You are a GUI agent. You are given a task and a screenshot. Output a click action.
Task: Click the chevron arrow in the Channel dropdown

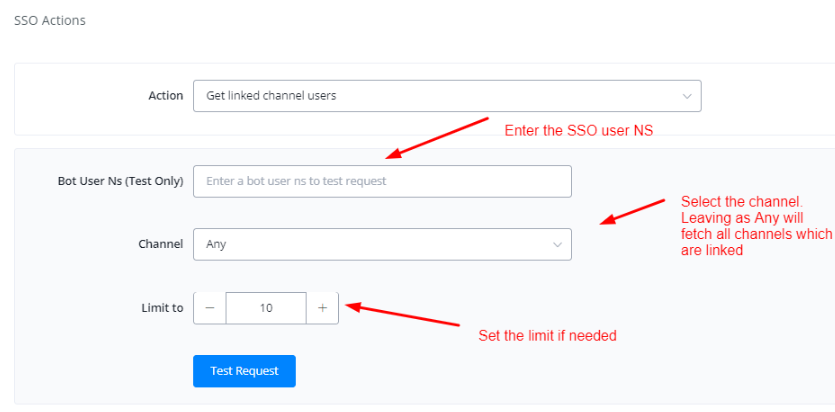coord(557,244)
